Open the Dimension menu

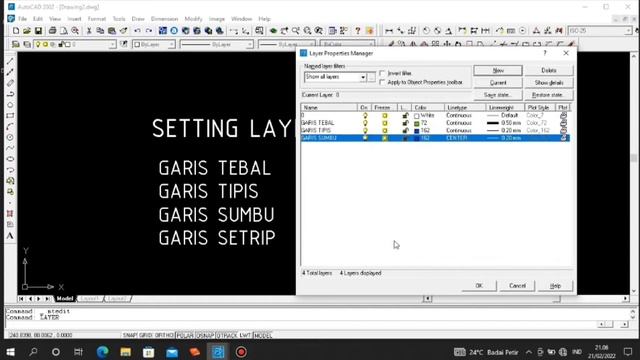164,19
